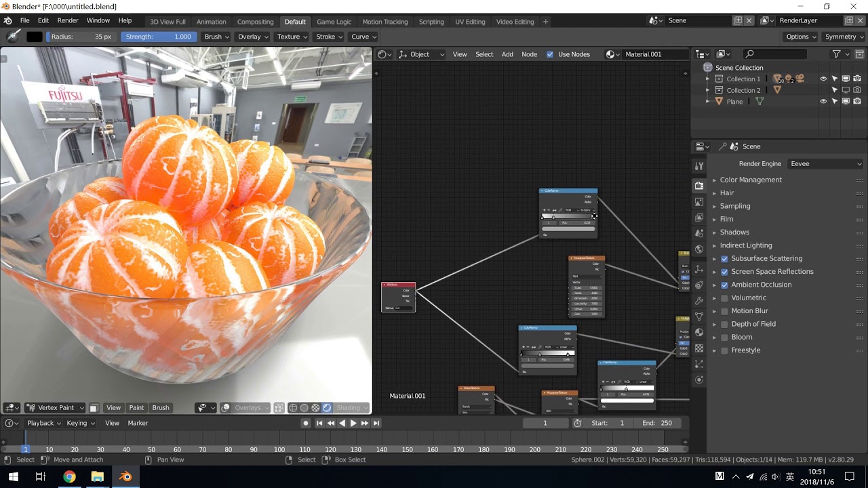Toggle Collection 2 render camera icon
The image size is (868, 488).
coord(857,90)
